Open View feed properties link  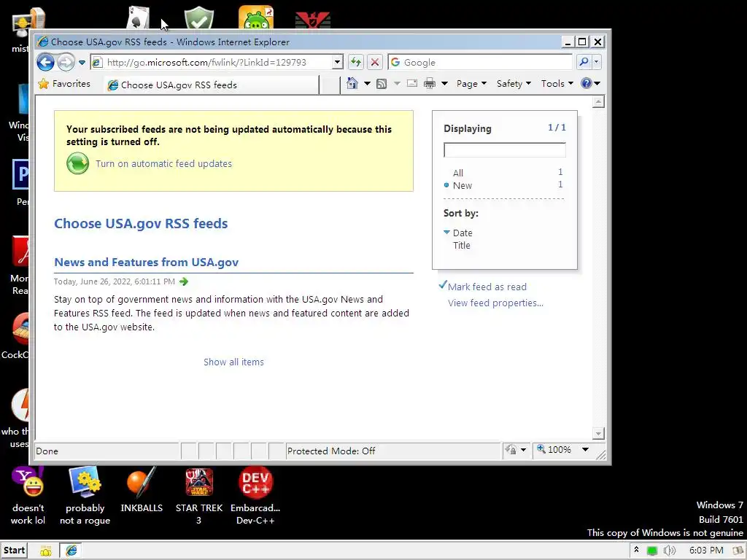[x=495, y=303]
